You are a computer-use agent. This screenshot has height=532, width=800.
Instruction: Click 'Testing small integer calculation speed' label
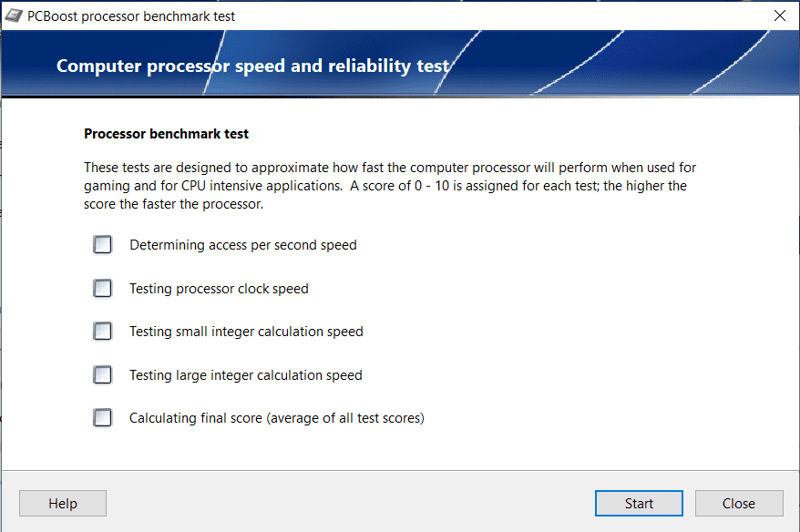coord(246,332)
